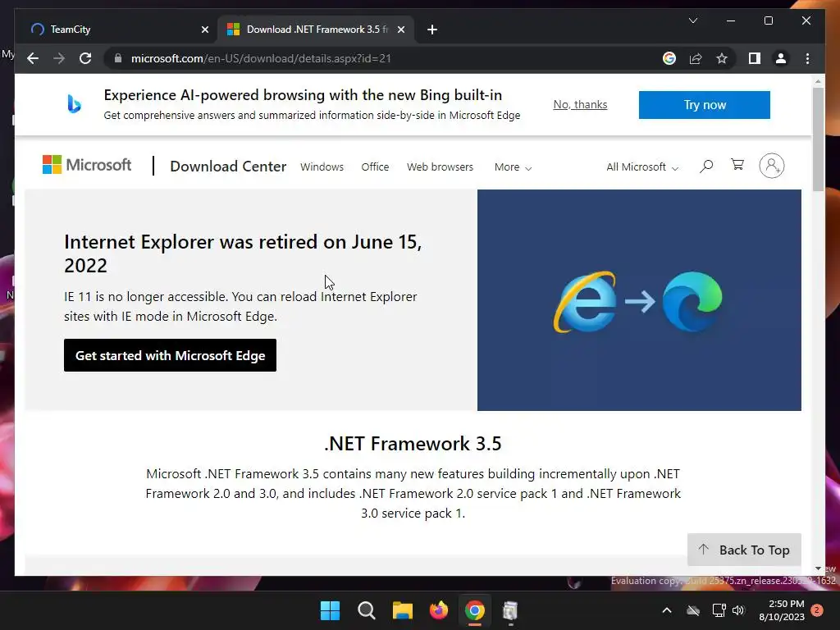
Task: Click Get started with Microsoft Edge
Action: pos(170,355)
